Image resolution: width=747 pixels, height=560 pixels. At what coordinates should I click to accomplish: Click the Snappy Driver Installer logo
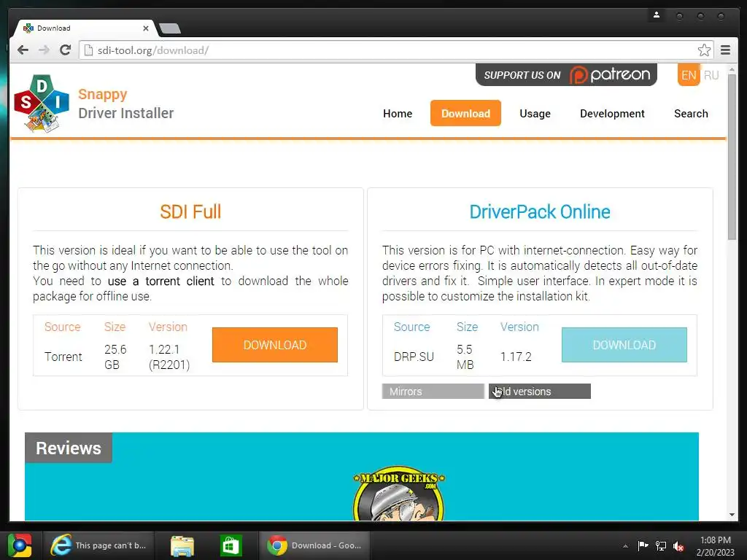[x=42, y=104]
